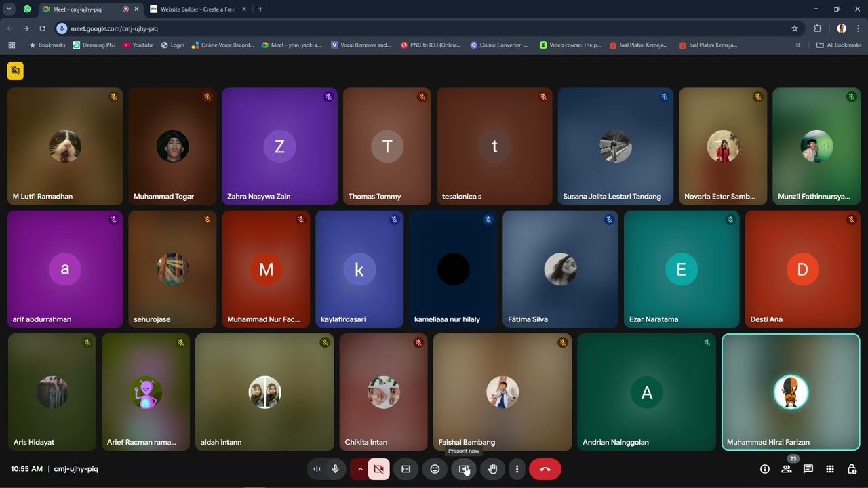Select Muhammad Hirzi Farizan's highlighted tile
The image size is (868, 488).
(791, 392)
